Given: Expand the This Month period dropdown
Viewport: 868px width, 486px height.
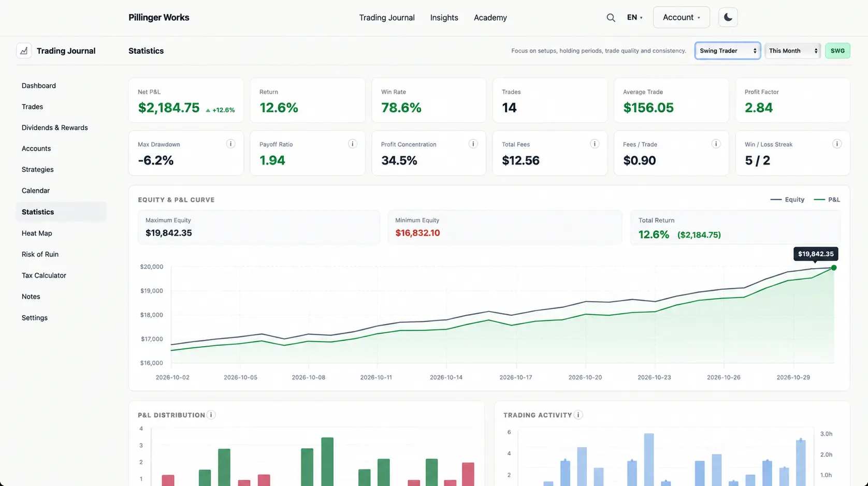Looking at the screenshot, I should [793, 51].
